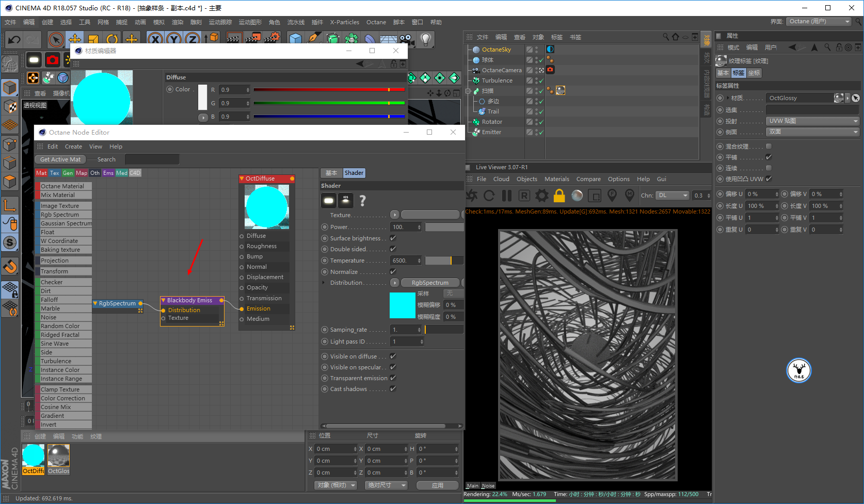Click the Undo arrow in main toolbar
Screen dimensions: 864x504
point(14,40)
